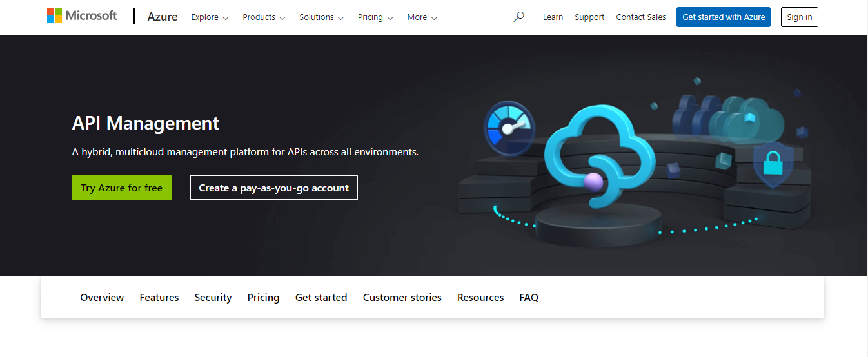868x357 pixels.
Task: Select the Security tab
Action: (x=213, y=298)
